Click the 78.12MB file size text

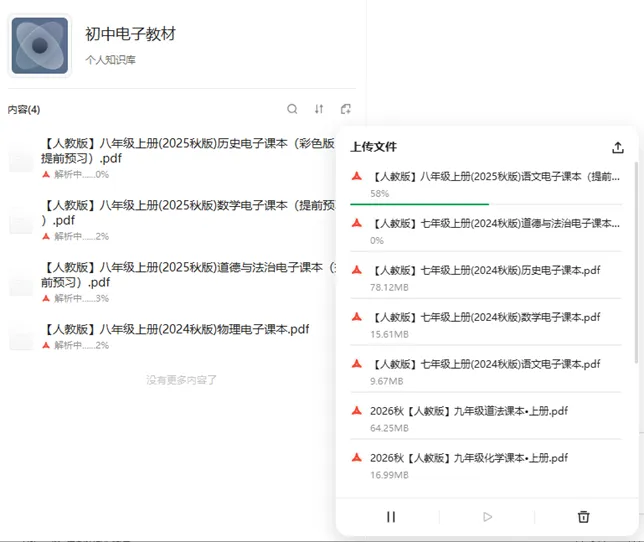point(389,287)
